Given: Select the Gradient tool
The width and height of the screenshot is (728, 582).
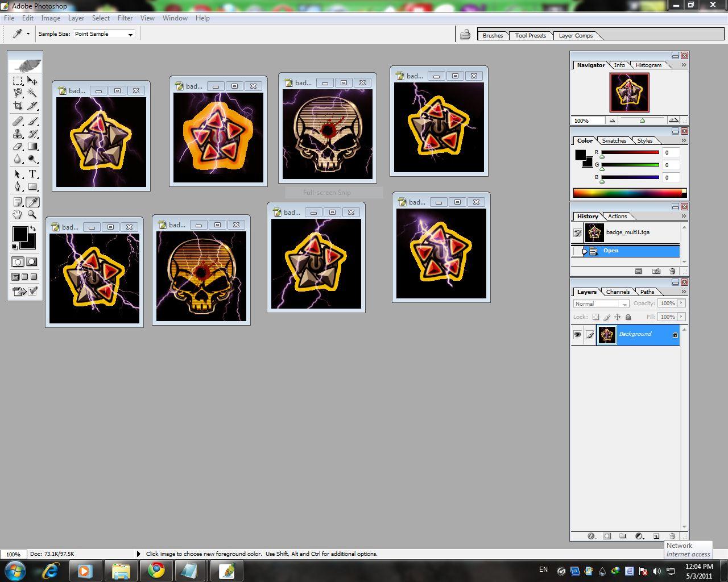Looking at the screenshot, I should pos(32,146).
